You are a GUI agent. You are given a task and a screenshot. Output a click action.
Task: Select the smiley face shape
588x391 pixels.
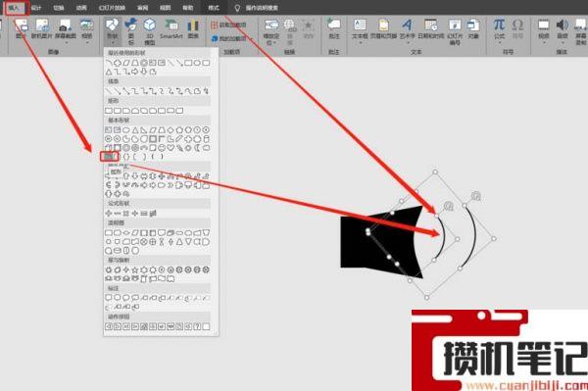[162, 148]
